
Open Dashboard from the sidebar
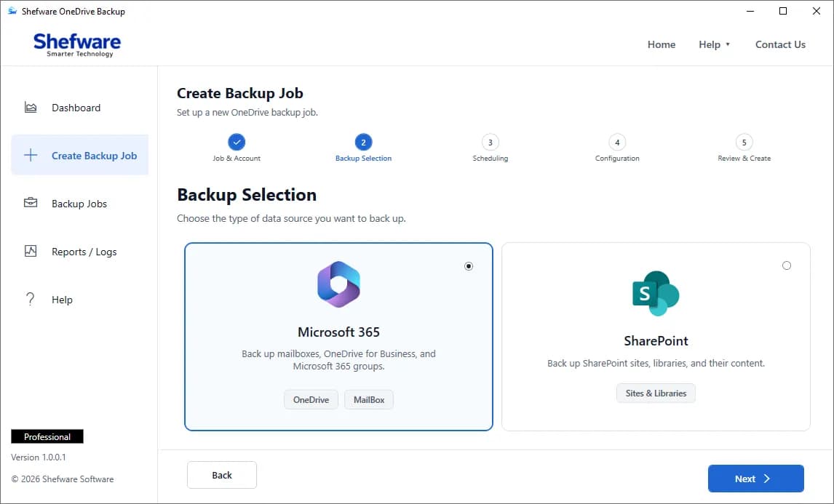pyautogui.click(x=80, y=108)
